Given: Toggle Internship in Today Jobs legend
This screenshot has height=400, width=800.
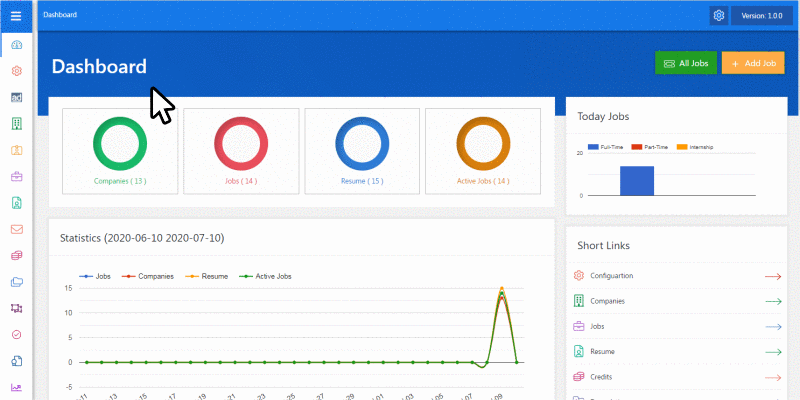Looking at the screenshot, I should 695,147.
